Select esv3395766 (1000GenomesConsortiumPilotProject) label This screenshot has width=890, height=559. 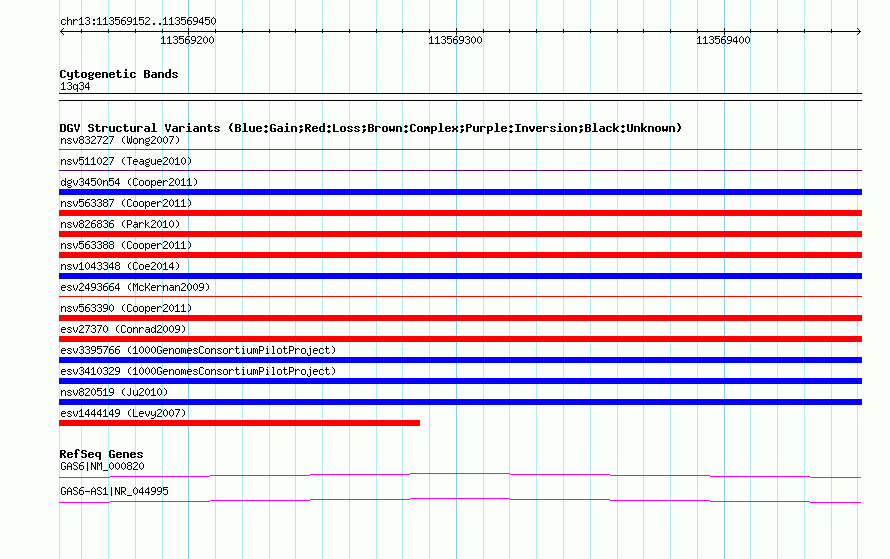tap(198, 350)
